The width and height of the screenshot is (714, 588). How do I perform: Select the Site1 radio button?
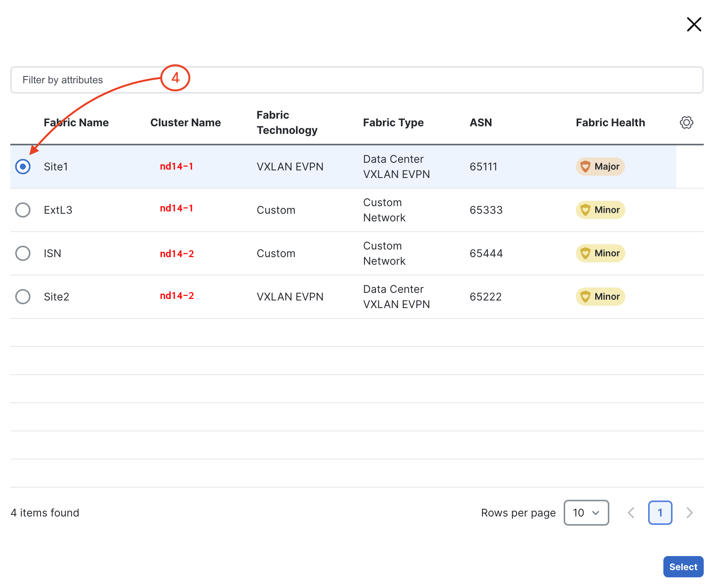coord(23,167)
